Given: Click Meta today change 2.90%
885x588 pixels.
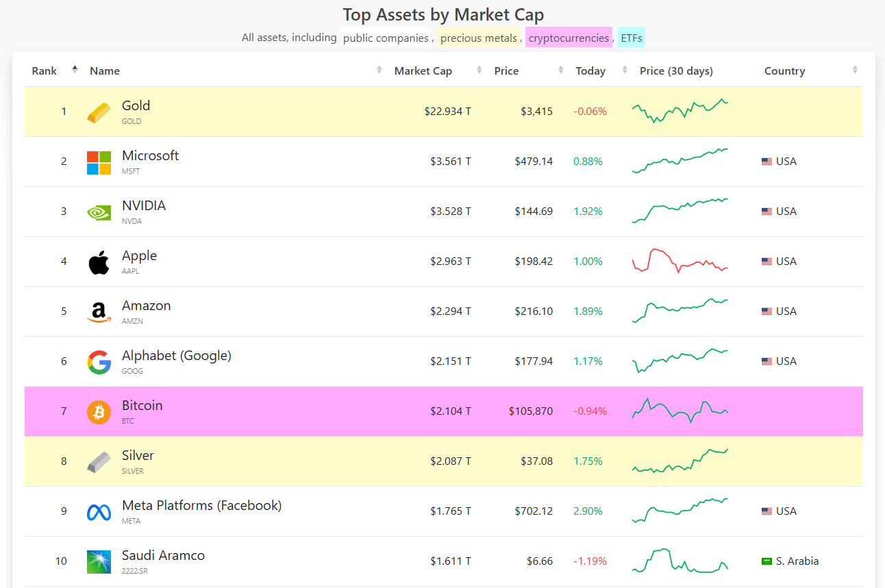Looking at the screenshot, I should coord(588,511).
